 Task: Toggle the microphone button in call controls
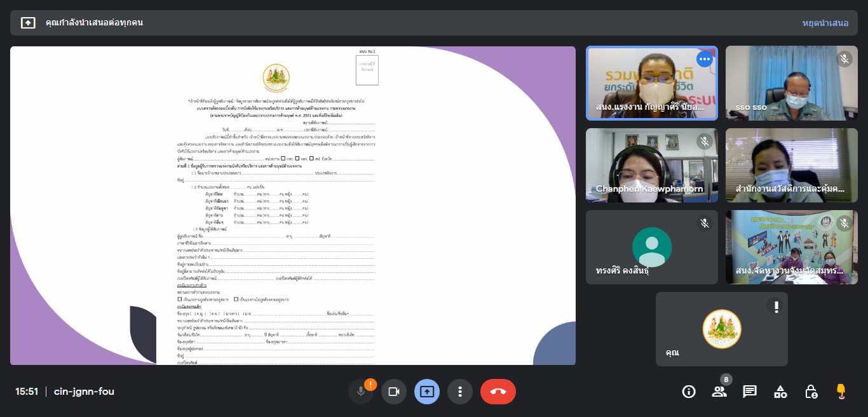[361, 392]
